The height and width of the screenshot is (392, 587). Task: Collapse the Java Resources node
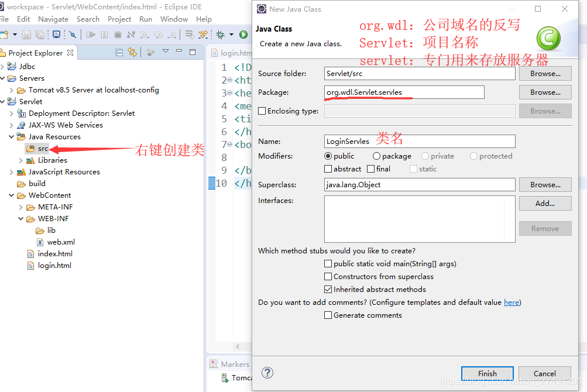[x=11, y=137]
